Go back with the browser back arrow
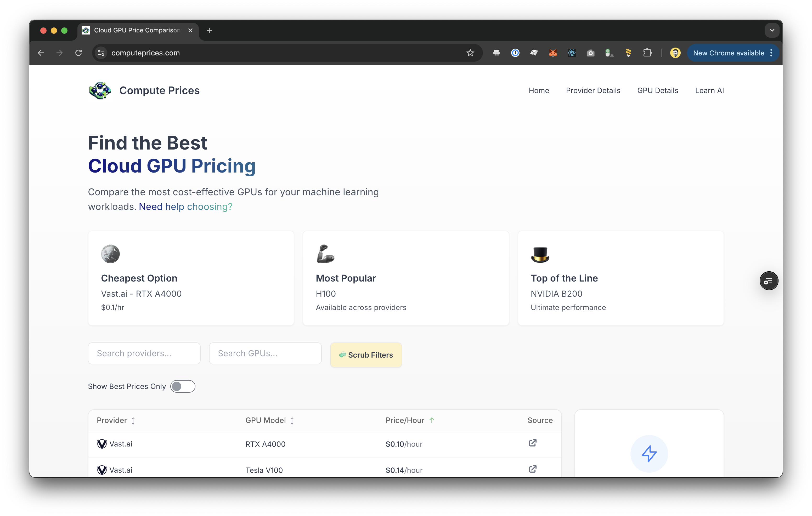The image size is (812, 516). [41, 53]
